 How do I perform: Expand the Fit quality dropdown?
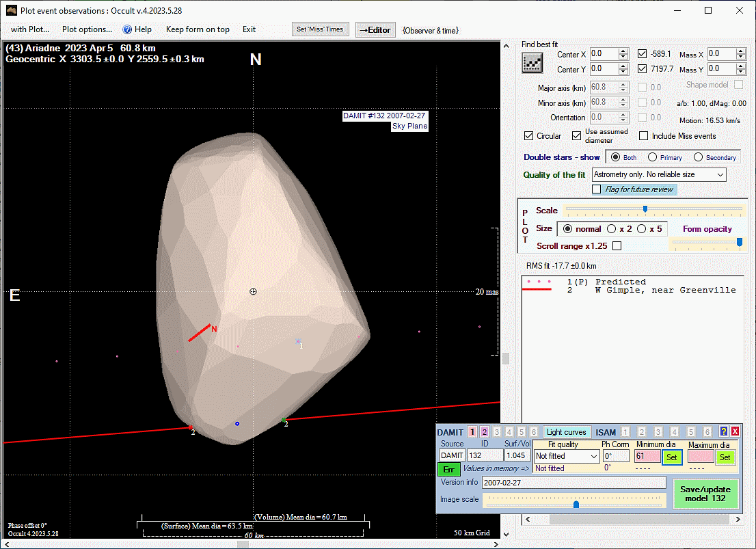point(567,456)
